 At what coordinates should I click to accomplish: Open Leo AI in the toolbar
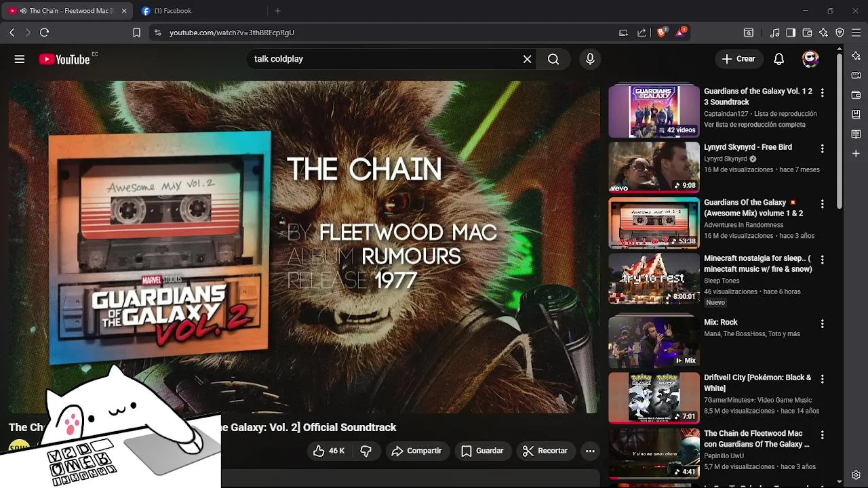823,33
